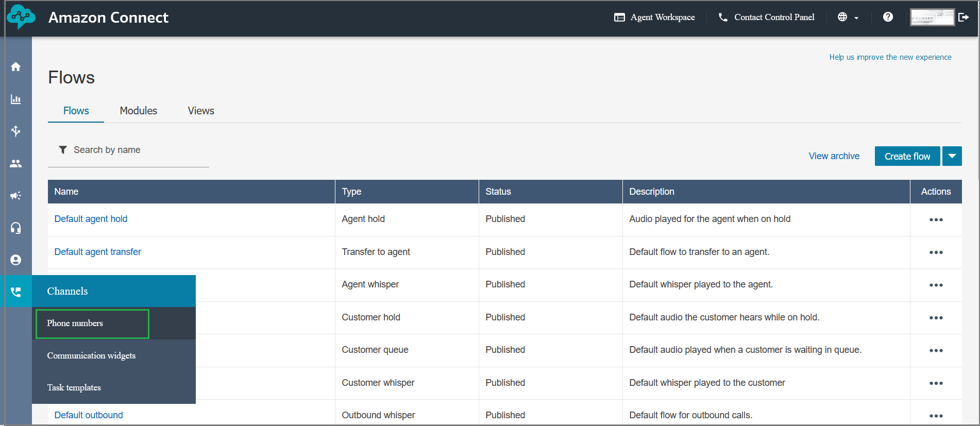
Task: Open actions menu for Default agent hold
Action: [x=936, y=219]
